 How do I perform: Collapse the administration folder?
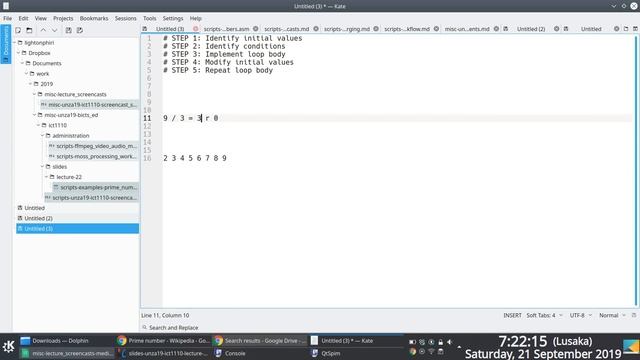pyautogui.click(x=42, y=136)
